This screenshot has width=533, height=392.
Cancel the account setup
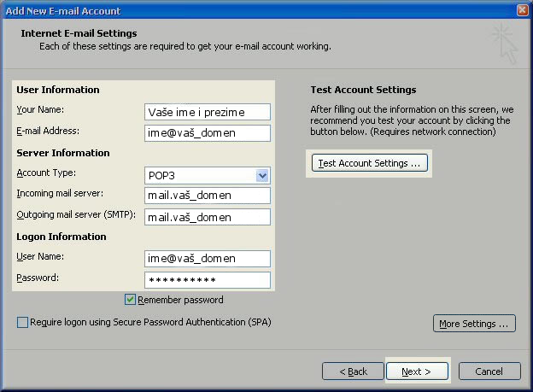(489, 372)
